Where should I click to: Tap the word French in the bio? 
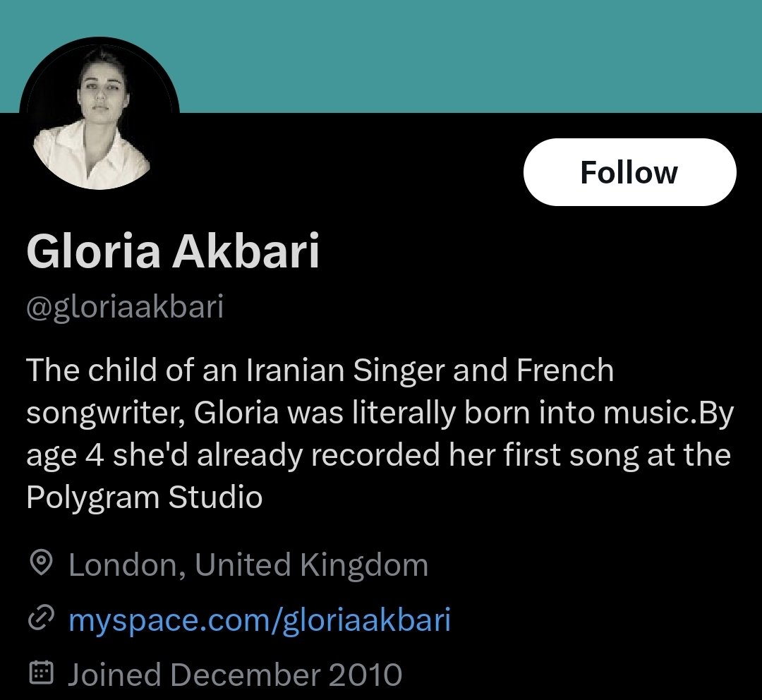coord(565,370)
